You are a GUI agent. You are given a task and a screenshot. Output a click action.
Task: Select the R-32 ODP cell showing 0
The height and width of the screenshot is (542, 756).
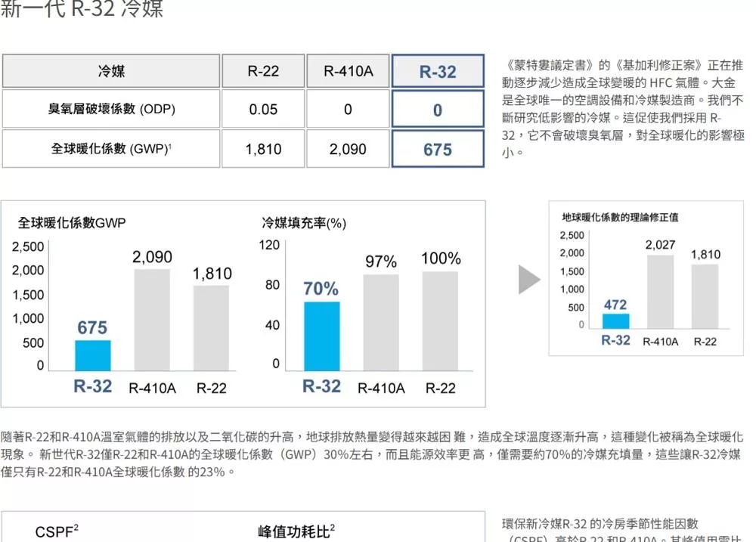[x=438, y=110]
